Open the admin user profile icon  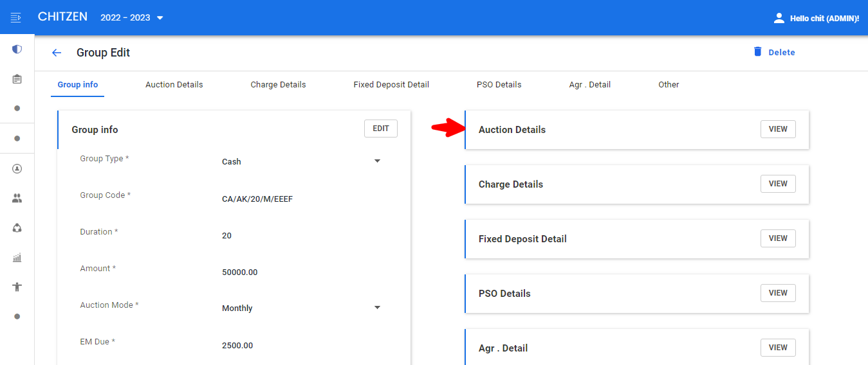pos(779,18)
